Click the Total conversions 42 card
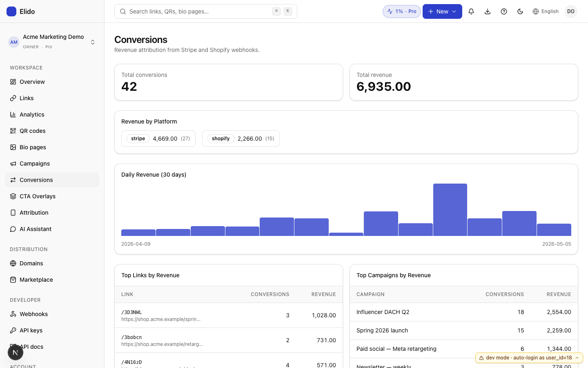 coord(229,82)
